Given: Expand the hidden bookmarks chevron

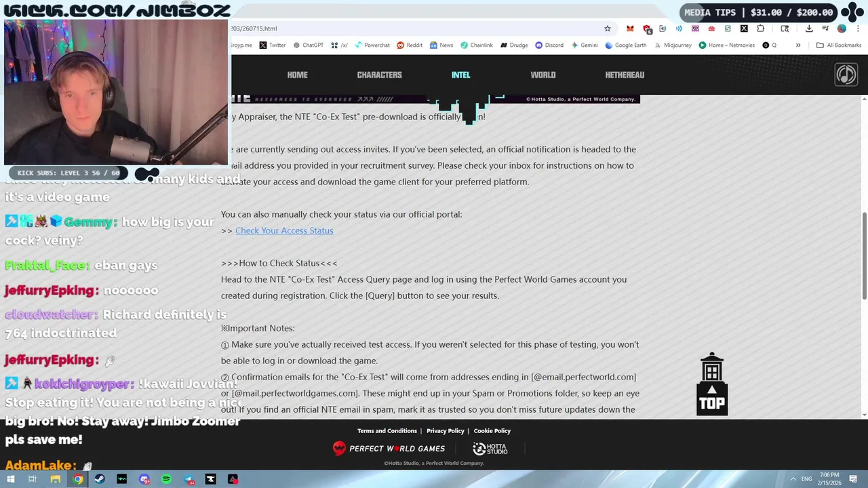Looking at the screenshot, I should pyautogui.click(x=798, y=45).
